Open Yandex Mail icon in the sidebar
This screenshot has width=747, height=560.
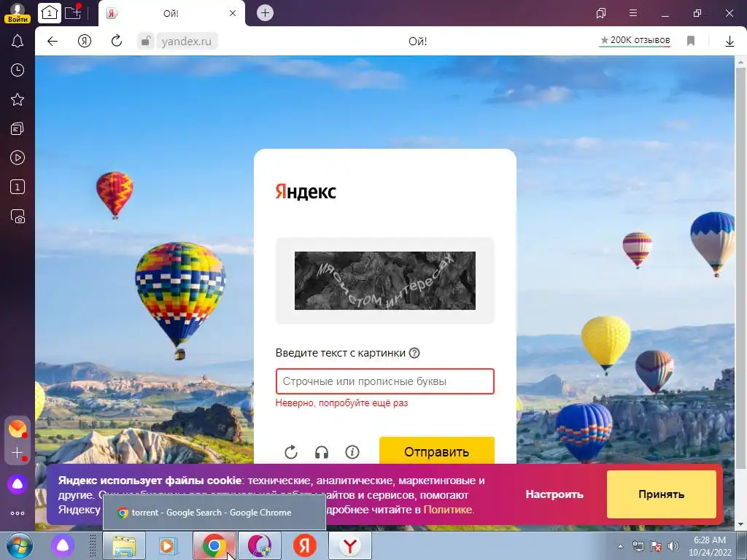pyautogui.click(x=18, y=429)
